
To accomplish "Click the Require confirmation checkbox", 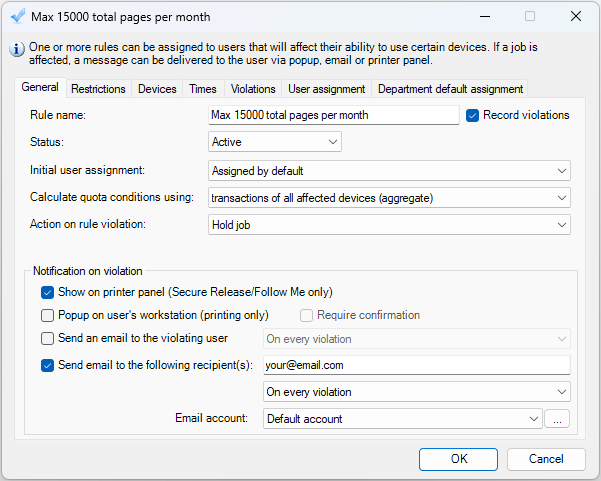I will click(x=306, y=315).
